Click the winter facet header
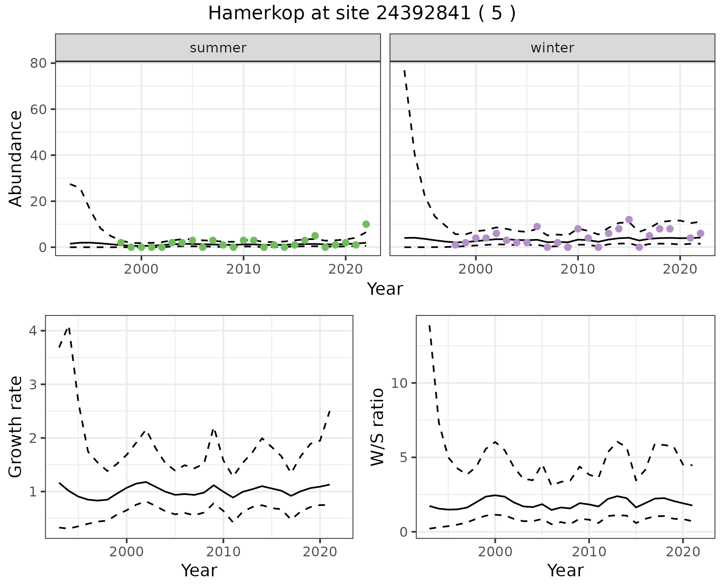The height and width of the screenshot is (588, 724). tap(552, 48)
